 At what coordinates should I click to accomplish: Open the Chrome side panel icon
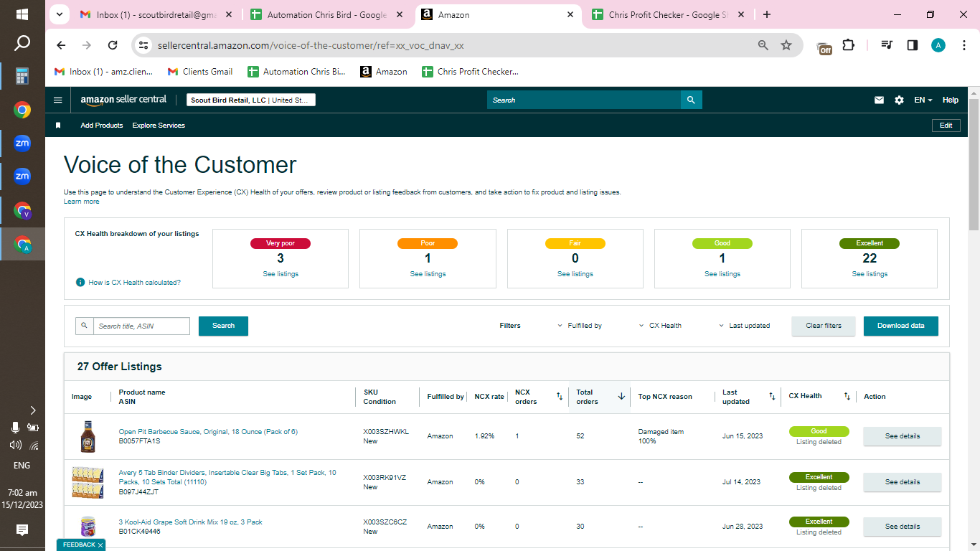[913, 45]
